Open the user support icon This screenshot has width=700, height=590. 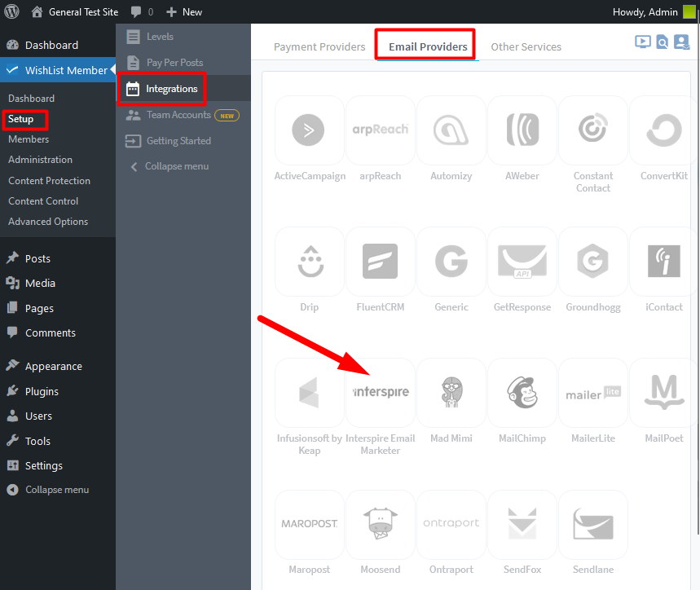coord(682,42)
